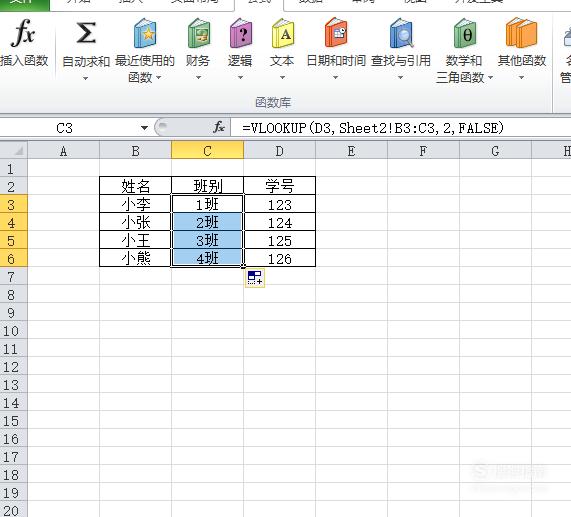571x517 pixels.
Task: Open Recently Used functions book icon
Action: [145, 33]
